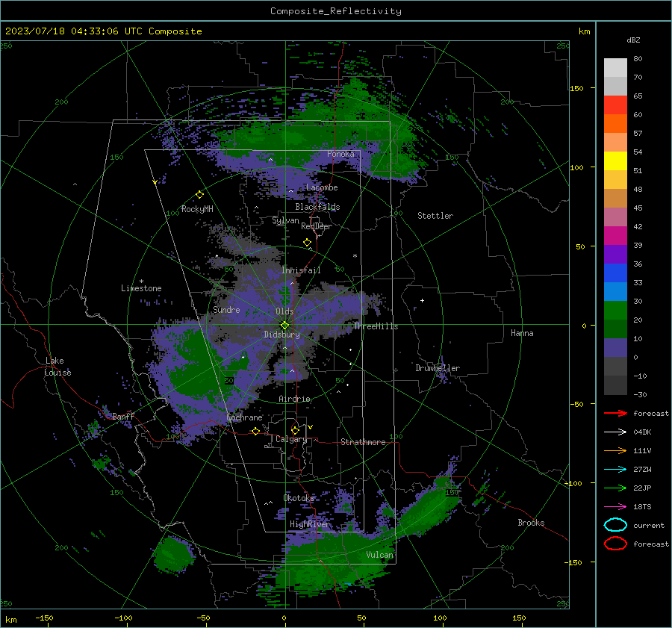Select the 60 dBZ red swatch

click(x=615, y=105)
